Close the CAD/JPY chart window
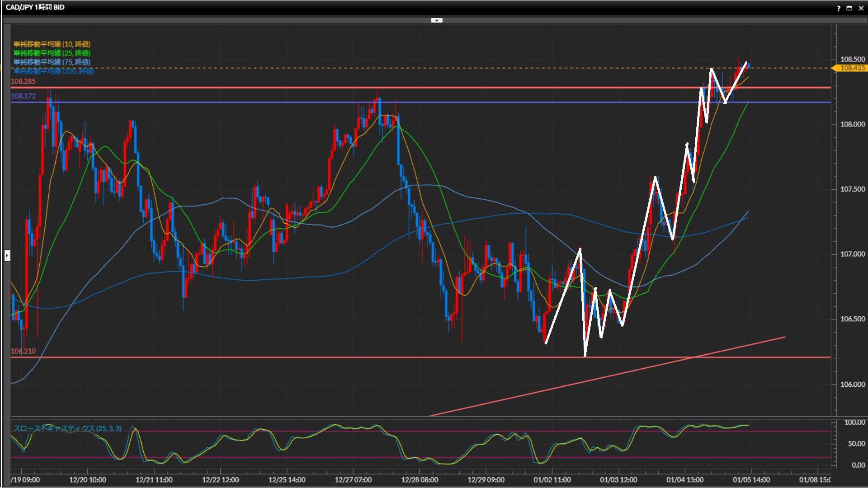The width and height of the screenshot is (868, 488). click(861, 8)
